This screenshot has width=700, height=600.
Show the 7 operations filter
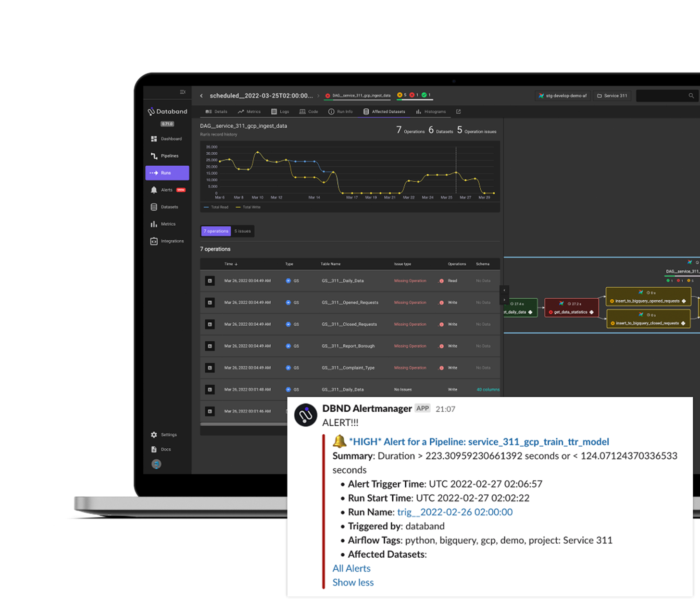(x=216, y=231)
